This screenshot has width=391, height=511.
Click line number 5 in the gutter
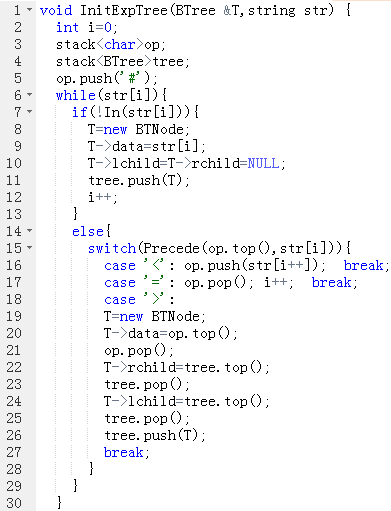pyautogui.click(x=18, y=78)
